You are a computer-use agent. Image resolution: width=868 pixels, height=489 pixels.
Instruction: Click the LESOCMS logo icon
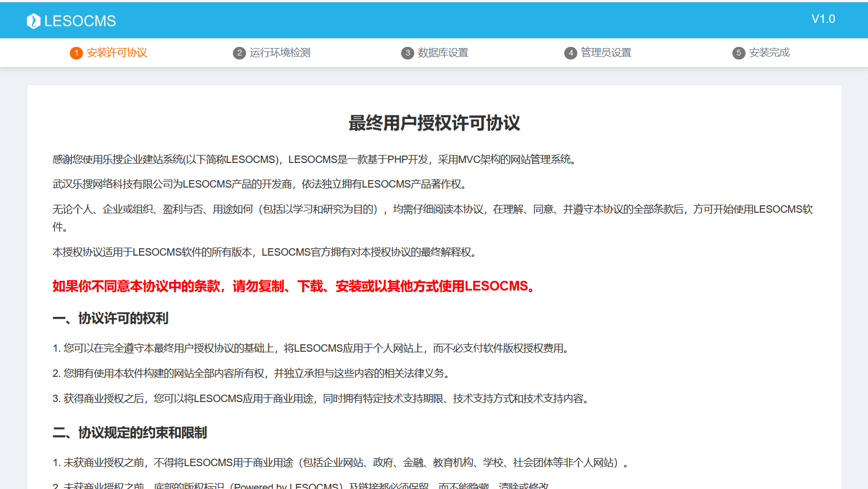coord(34,21)
